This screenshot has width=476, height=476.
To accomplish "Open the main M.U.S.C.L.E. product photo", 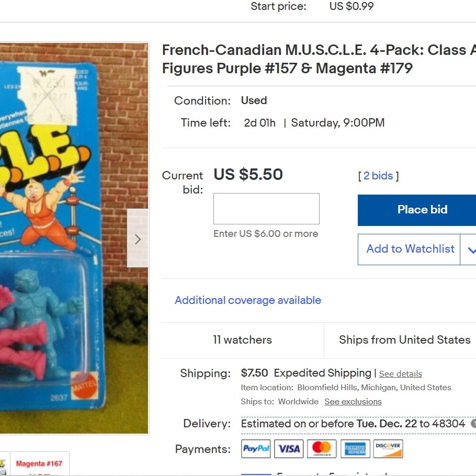I will tap(74, 239).
